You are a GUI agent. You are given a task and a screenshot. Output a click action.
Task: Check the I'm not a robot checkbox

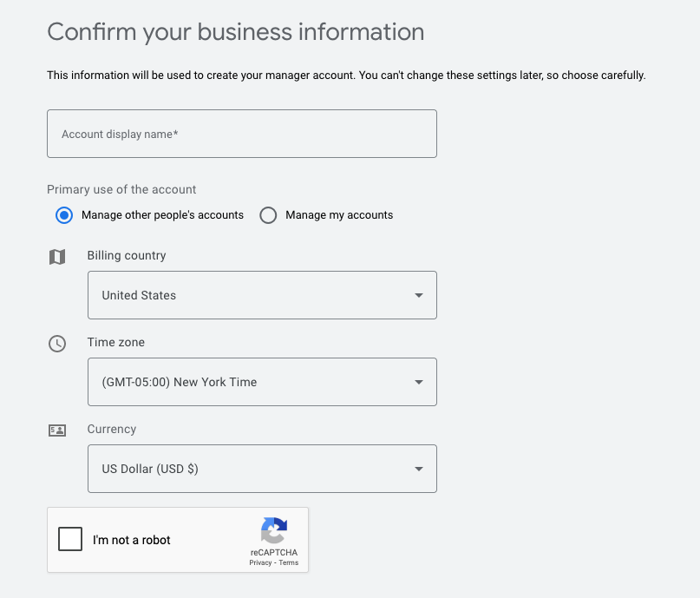(70, 540)
